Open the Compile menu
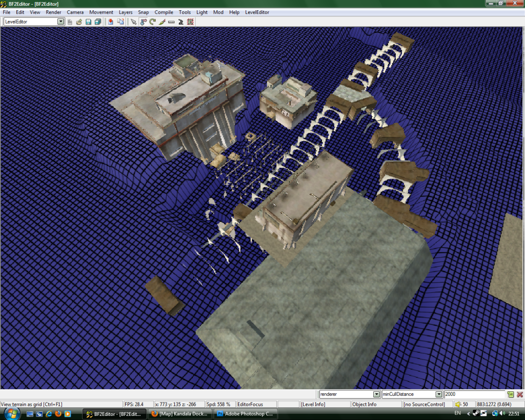Image resolution: width=525 pixels, height=420 pixels. coord(164,12)
